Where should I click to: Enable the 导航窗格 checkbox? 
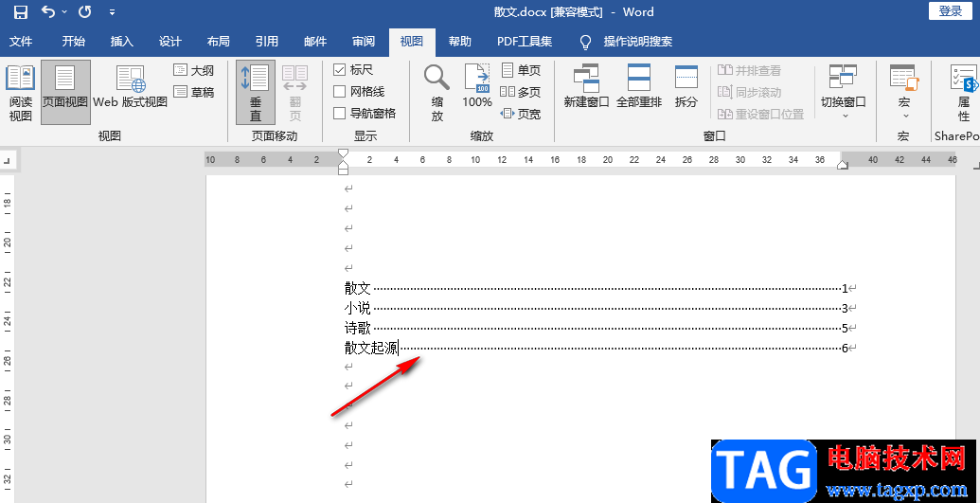tap(339, 114)
